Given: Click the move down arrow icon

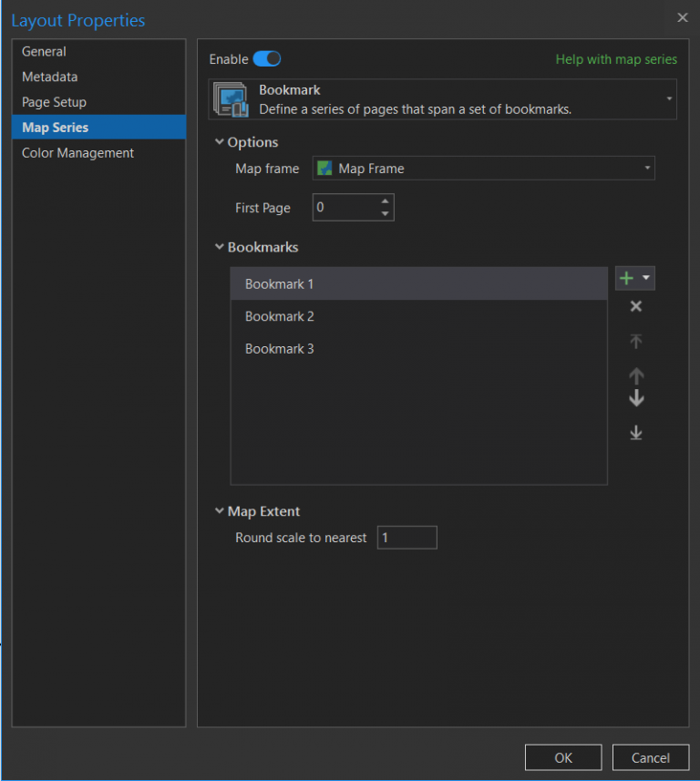Looking at the screenshot, I should 635,398.
